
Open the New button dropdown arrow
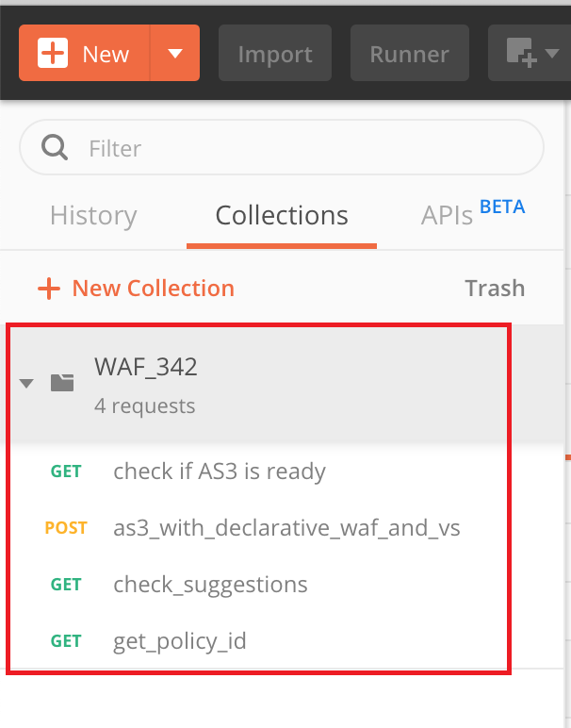[x=175, y=53]
